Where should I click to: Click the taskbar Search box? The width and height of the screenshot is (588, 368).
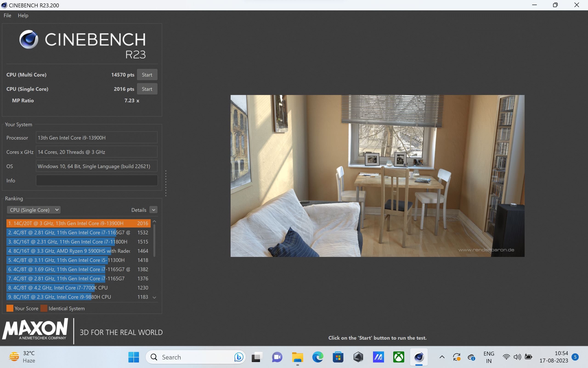196,357
